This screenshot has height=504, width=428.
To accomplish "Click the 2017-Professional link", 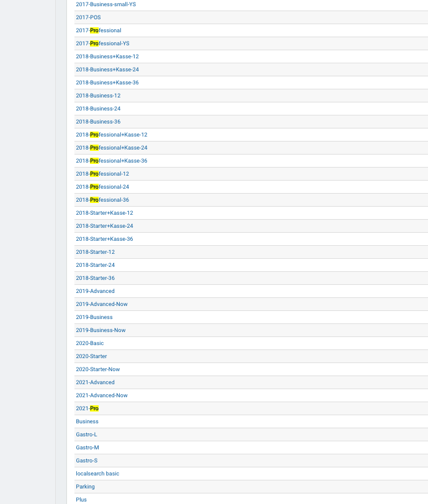I will click(99, 30).
